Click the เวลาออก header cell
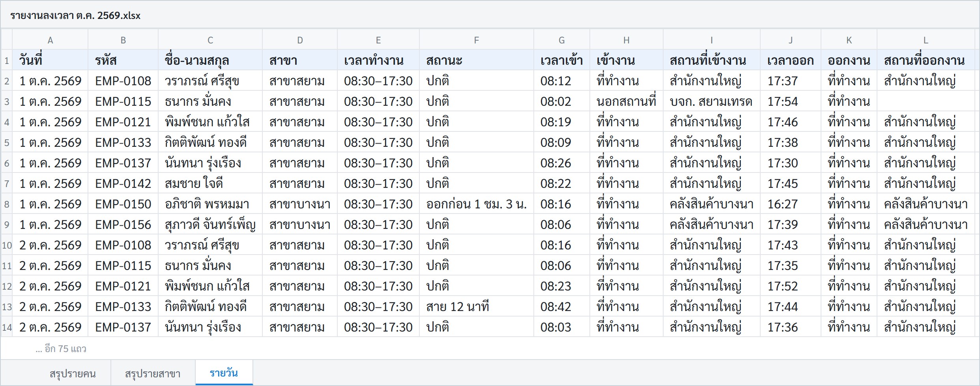Image resolution: width=980 pixels, height=386 pixels. pos(791,60)
